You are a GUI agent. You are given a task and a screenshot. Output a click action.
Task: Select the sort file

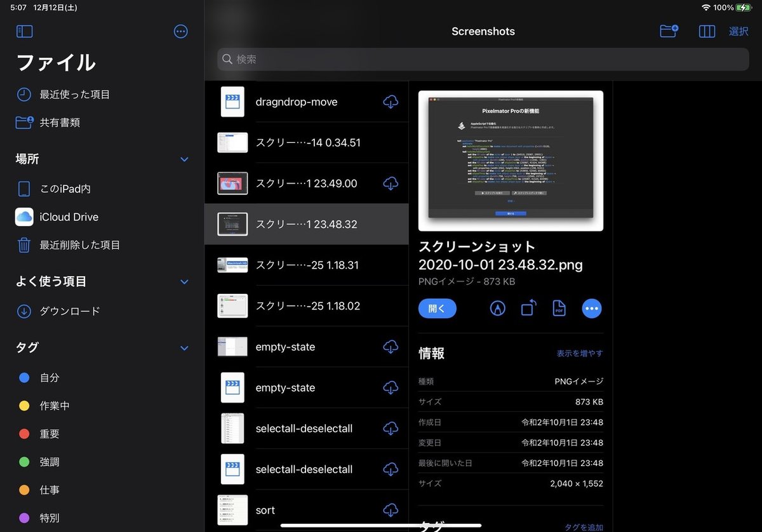tap(307, 510)
